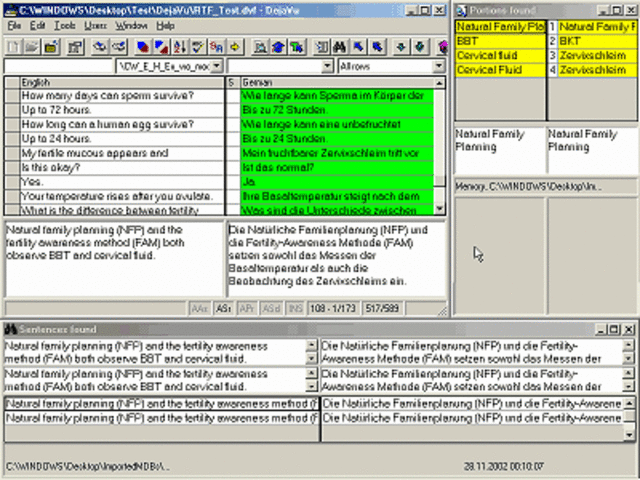Toggle the AAs status bar indicator
This screenshot has width=640, height=480.
coord(200,308)
